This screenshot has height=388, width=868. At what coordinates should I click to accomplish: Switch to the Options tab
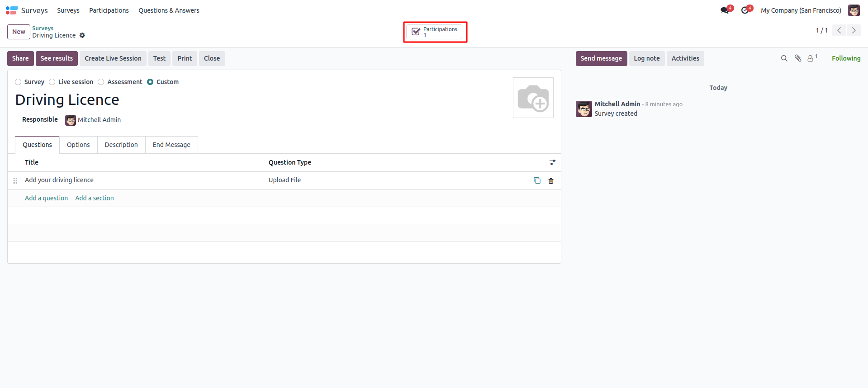point(78,145)
